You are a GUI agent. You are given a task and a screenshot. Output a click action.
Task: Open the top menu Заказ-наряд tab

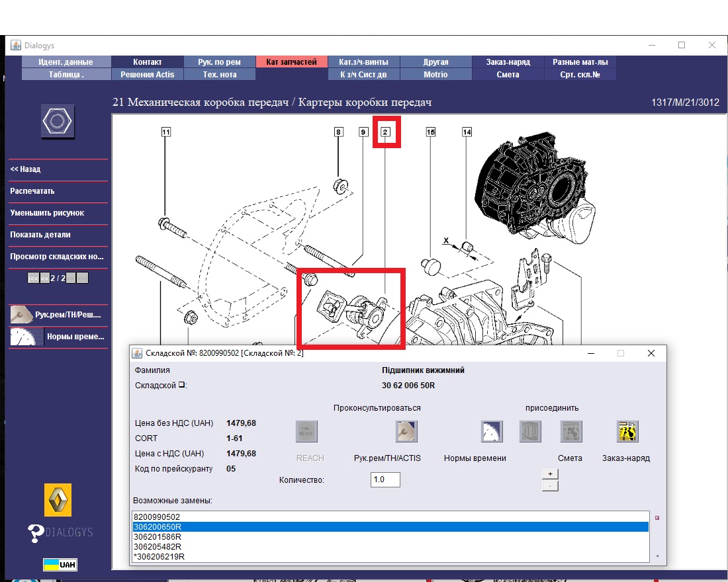click(x=508, y=62)
